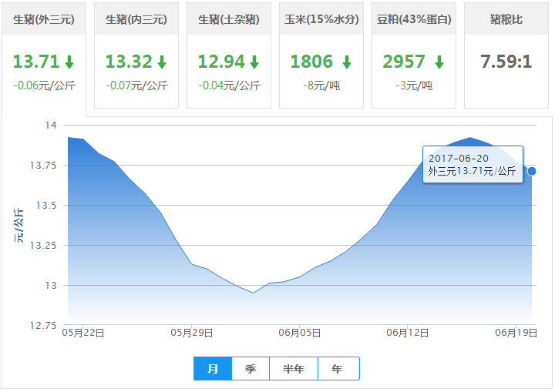Switch chart to 季 quarterly range
The height and width of the screenshot is (392, 555).
pos(251,369)
